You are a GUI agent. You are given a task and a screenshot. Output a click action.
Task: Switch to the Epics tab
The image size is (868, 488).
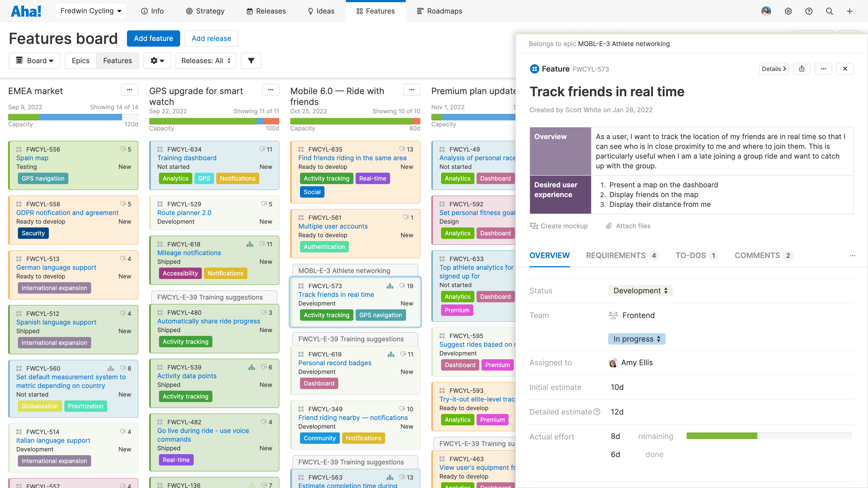point(80,61)
